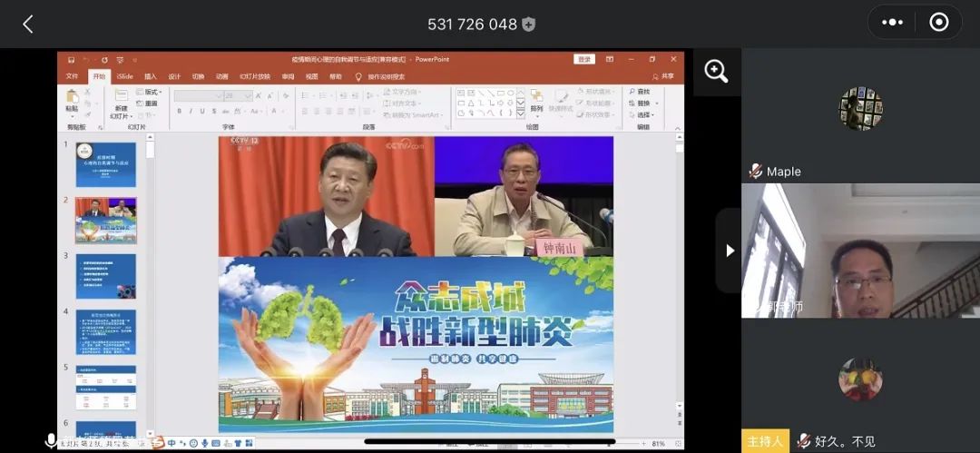Tap the shield icon beside meeting number

(x=529, y=25)
